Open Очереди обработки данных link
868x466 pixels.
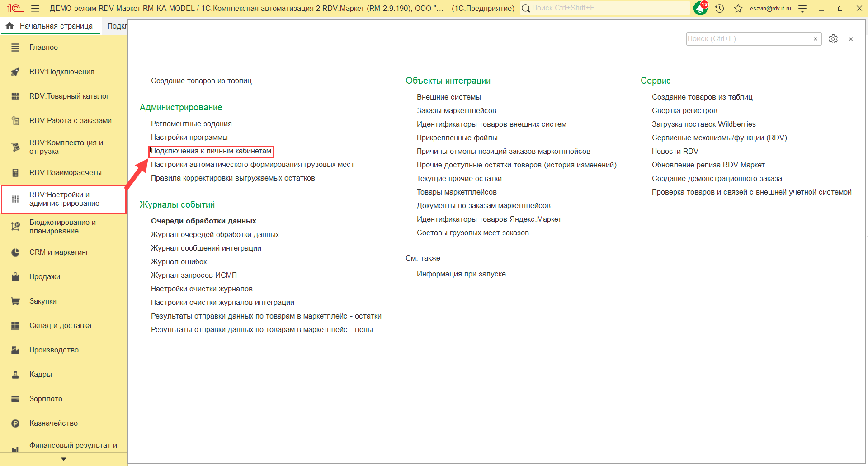[203, 221]
